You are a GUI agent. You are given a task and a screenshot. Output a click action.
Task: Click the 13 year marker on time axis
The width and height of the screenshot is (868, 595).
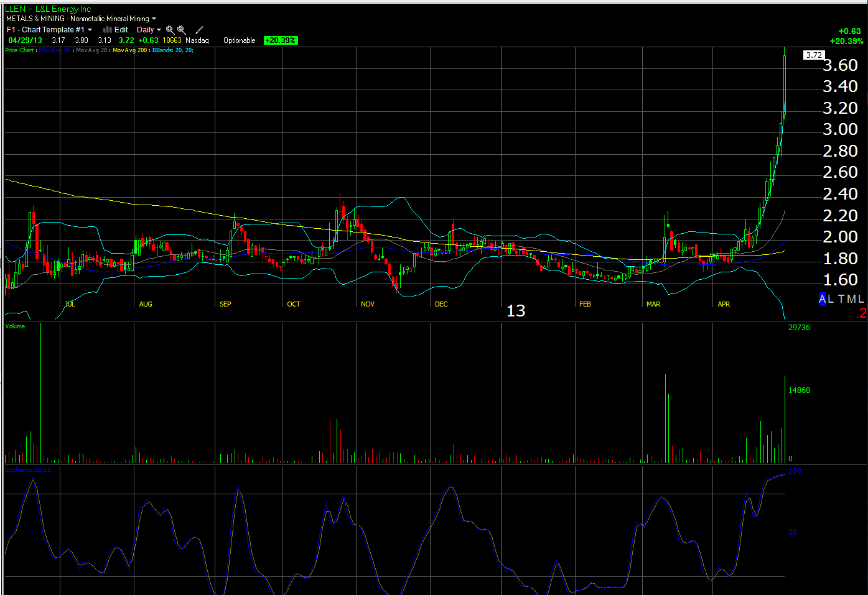pos(516,311)
